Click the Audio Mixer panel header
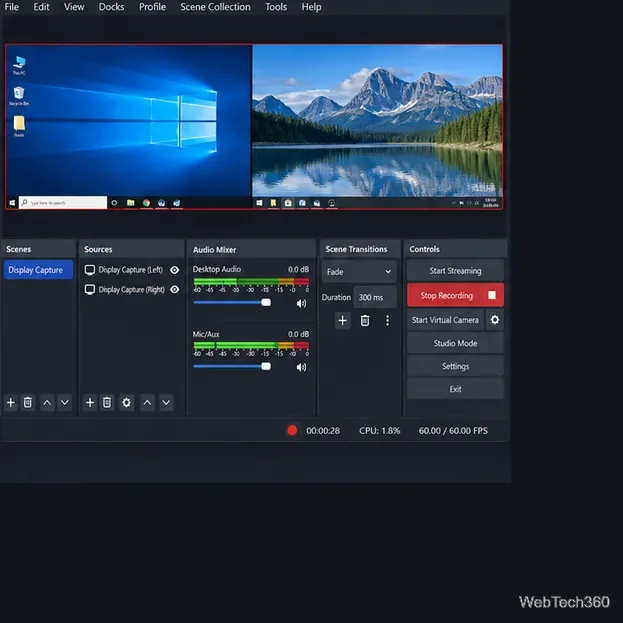623x623 pixels. pos(251,250)
